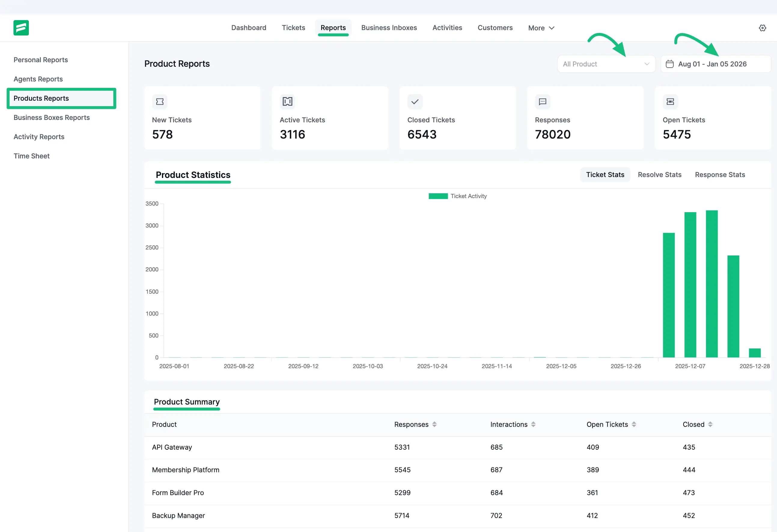The image size is (777, 532).
Task: Click the New Tickets ticket icon
Action: [160, 102]
